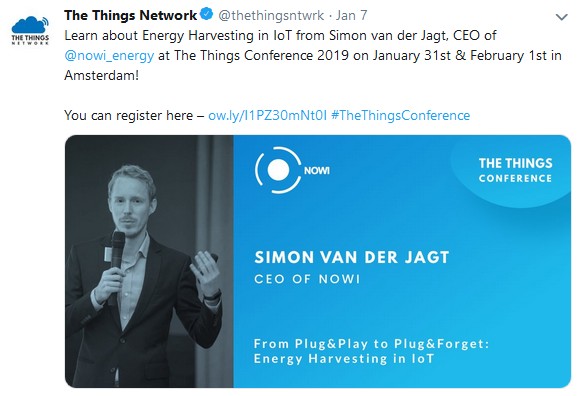
Task: Click The Things Conference badge on the image
Action: (515, 170)
